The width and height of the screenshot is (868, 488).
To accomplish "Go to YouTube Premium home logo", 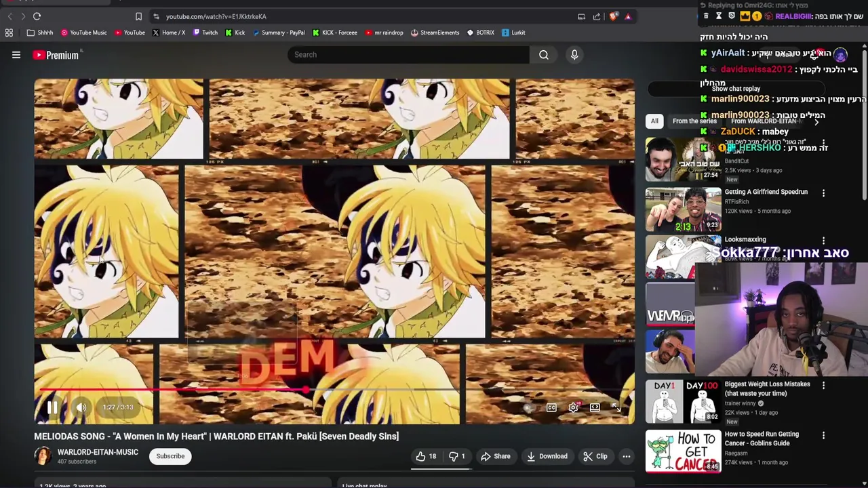I will pos(56,55).
